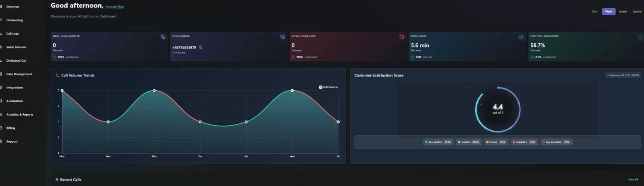Click the red phone icon beside Call Volume Trends
Image resolution: width=644 pixels, height=186 pixels.
(x=57, y=75)
